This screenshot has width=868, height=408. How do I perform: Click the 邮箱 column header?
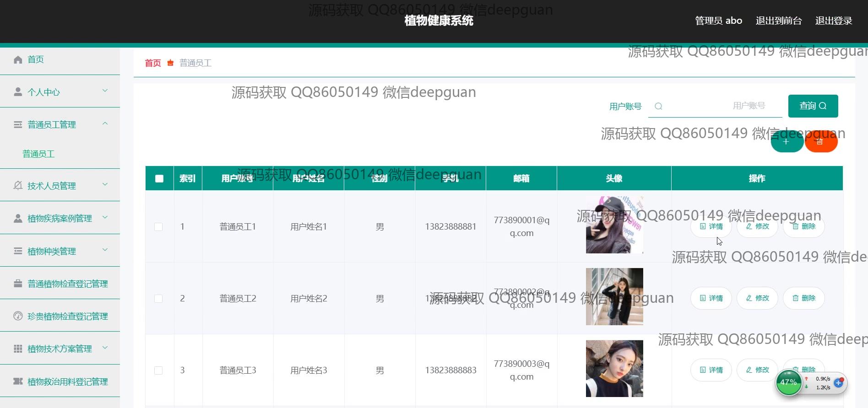(521, 178)
